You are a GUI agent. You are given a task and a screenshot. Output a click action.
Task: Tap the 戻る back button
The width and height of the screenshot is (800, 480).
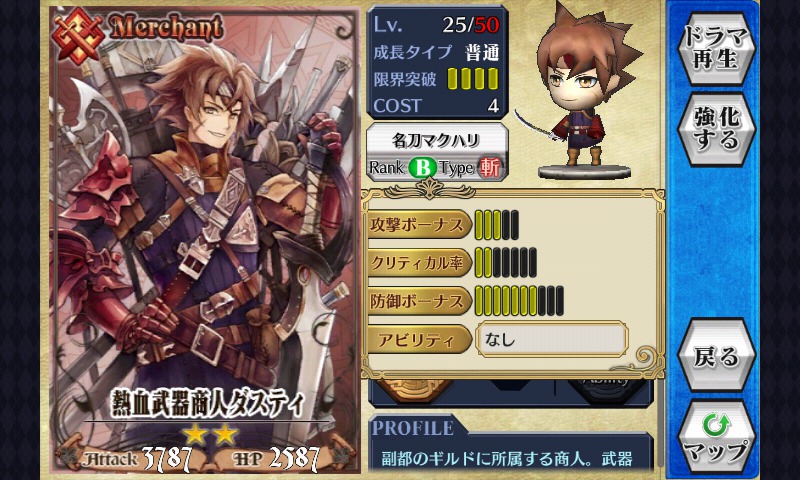pos(716,356)
